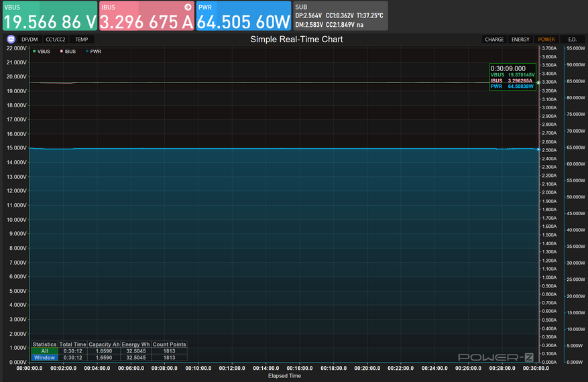Click the Simple Real-Time Chart title
This screenshot has height=382, width=588.
tap(296, 40)
